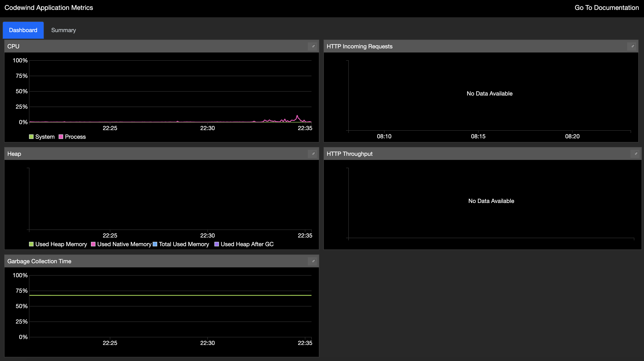Image resolution: width=644 pixels, height=361 pixels.
Task: Click the Used Native Memory legend swatch
Action: 93,244
